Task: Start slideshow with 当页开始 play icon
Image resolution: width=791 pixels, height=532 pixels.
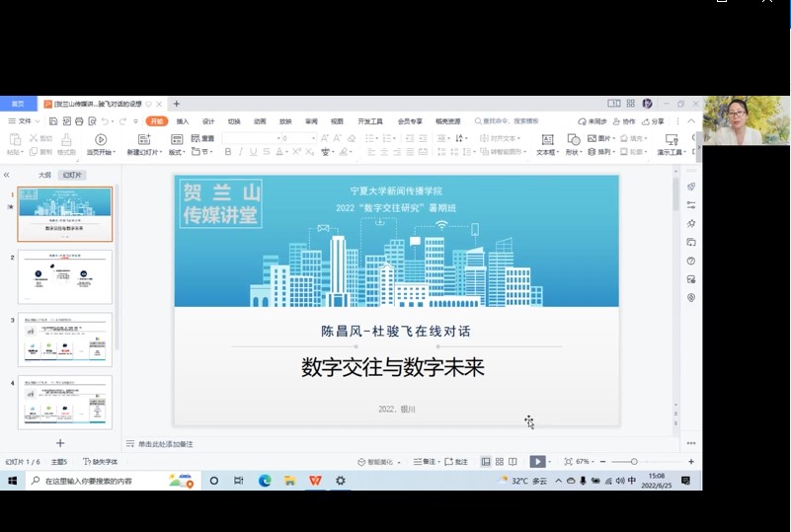Action: click(x=100, y=140)
